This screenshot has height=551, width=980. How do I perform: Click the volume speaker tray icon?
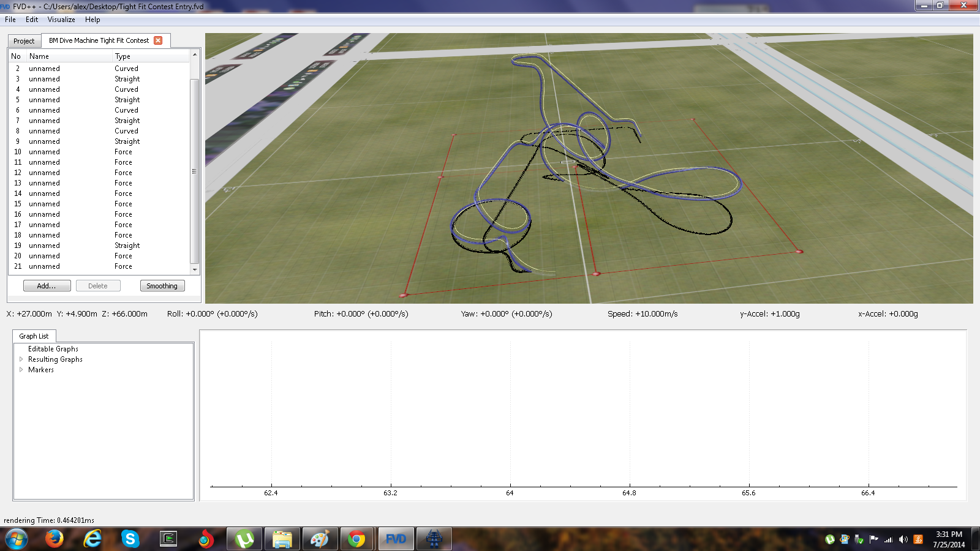coord(903,539)
